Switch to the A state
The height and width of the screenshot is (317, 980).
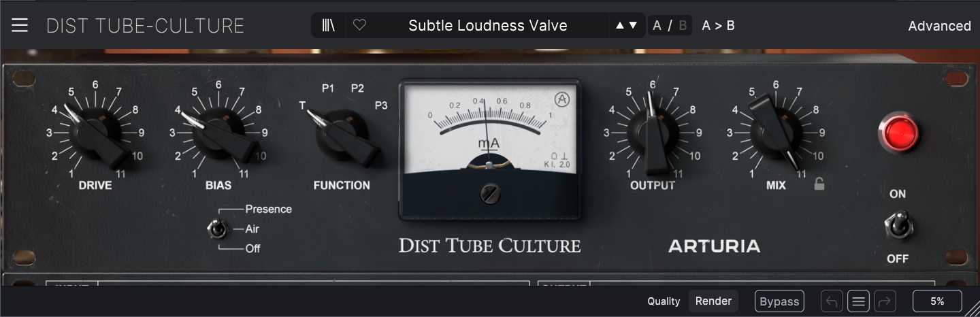click(657, 26)
